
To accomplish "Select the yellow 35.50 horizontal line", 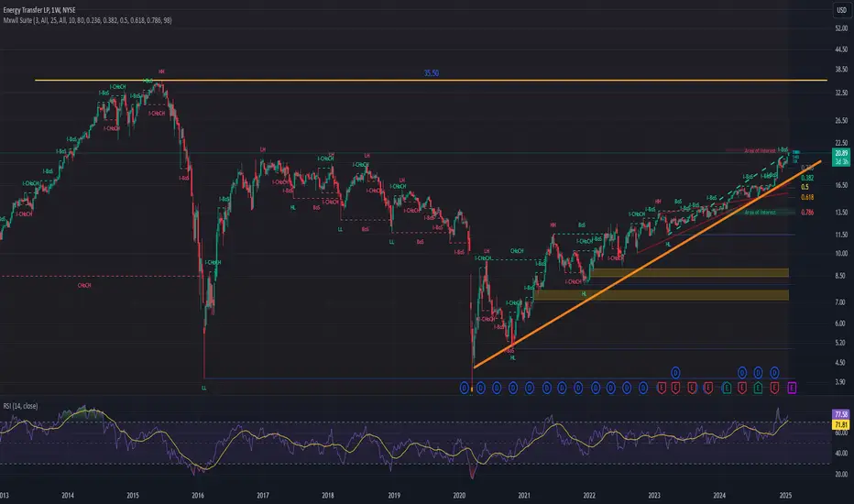I will [x=431, y=81].
